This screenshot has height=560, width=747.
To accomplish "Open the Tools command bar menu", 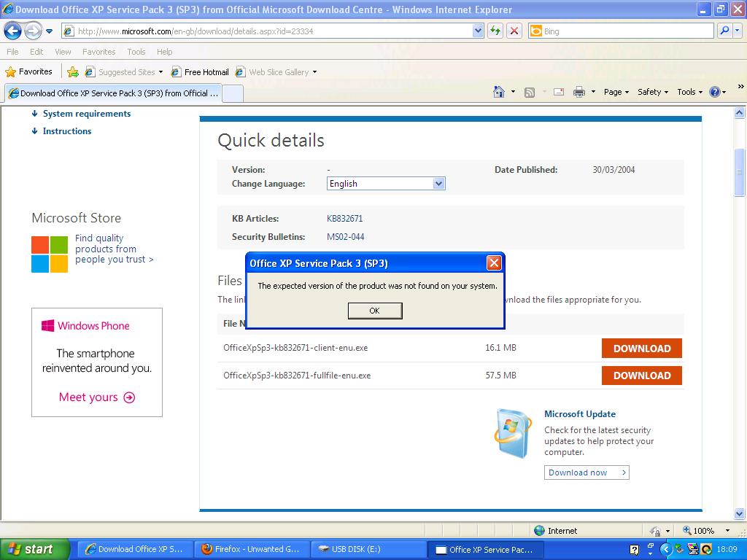I will [690, 92].
